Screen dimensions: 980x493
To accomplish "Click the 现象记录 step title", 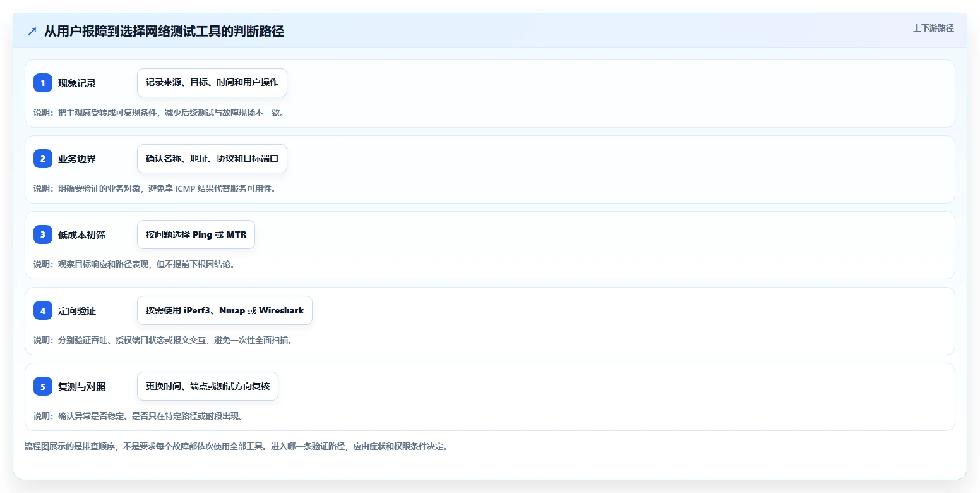I will [x=77, y=83].
